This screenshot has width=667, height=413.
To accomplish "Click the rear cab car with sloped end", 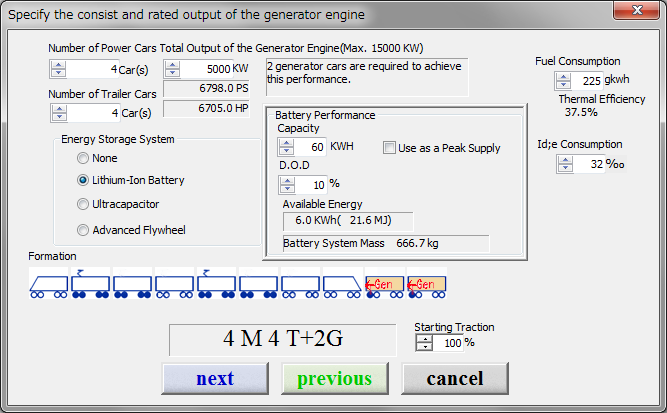I will (342, 283).
